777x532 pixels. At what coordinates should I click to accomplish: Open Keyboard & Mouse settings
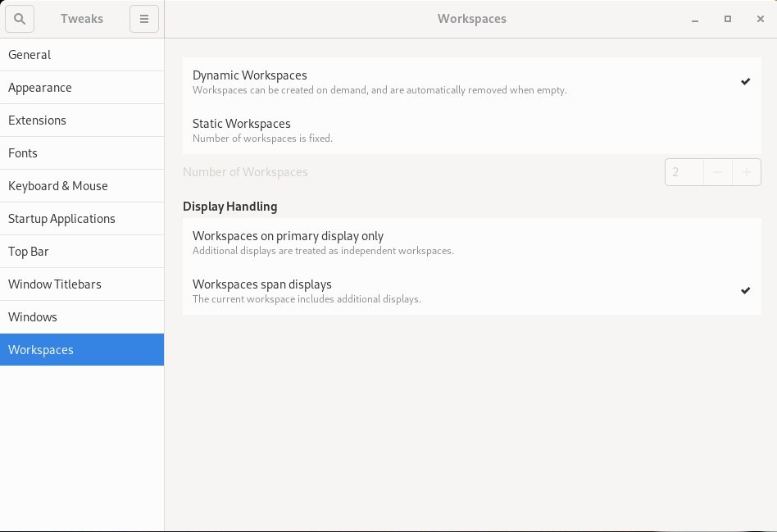click(x=82, y=185)
